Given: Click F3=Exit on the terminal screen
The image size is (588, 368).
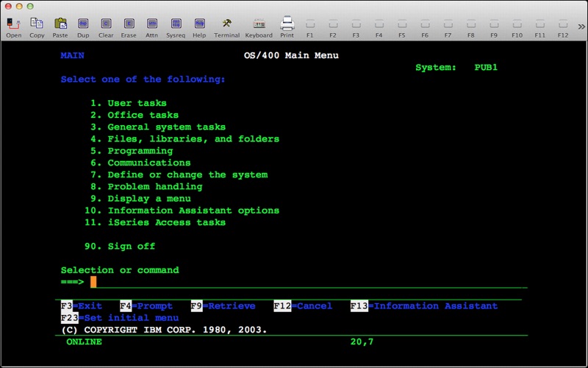Looking at the screenshot, I should click(82, 306).
